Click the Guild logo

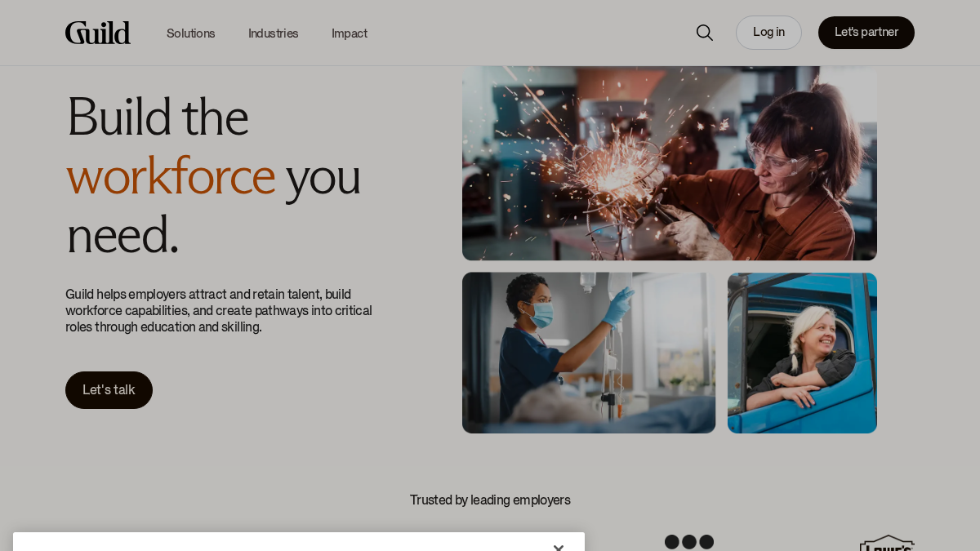tap(98, 33)
